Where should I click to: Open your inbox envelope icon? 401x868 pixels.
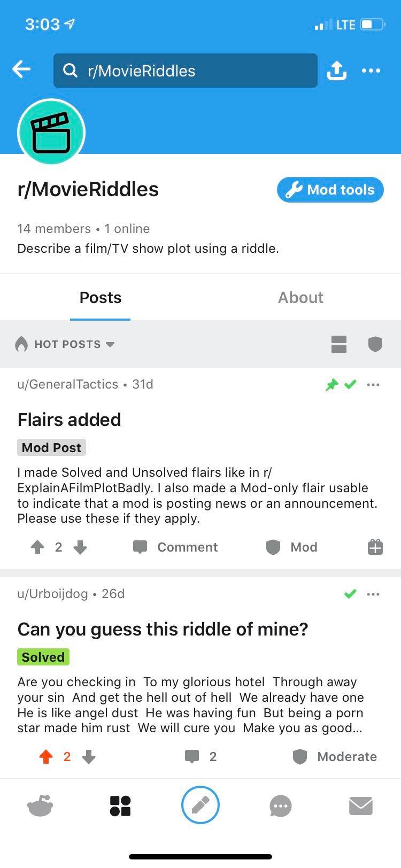tap(361, 805)
